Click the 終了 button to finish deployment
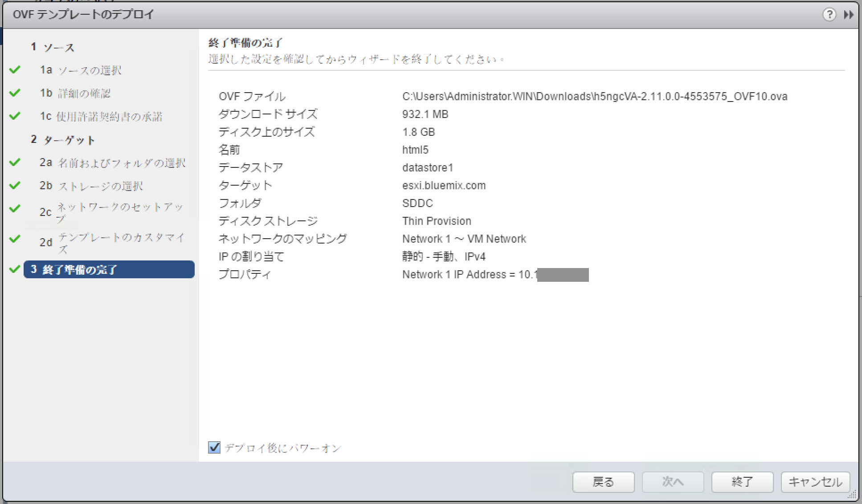 [742, 482]
